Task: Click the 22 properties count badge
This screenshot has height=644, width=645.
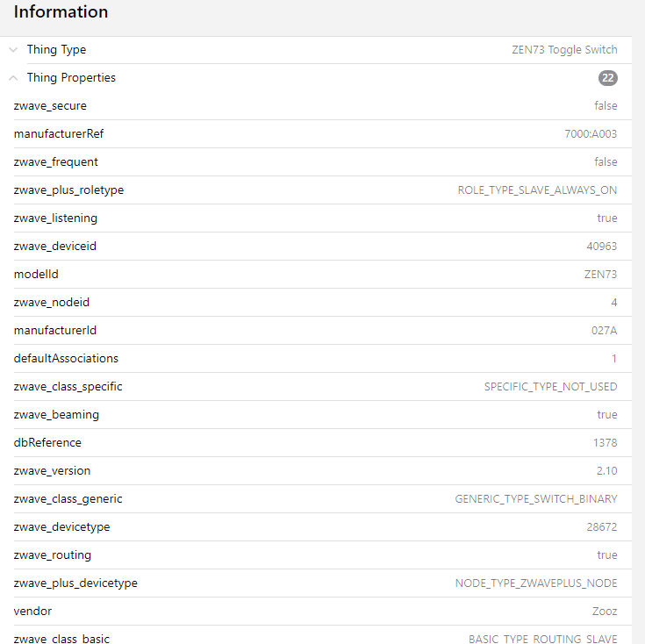Action: click(608, 78)
